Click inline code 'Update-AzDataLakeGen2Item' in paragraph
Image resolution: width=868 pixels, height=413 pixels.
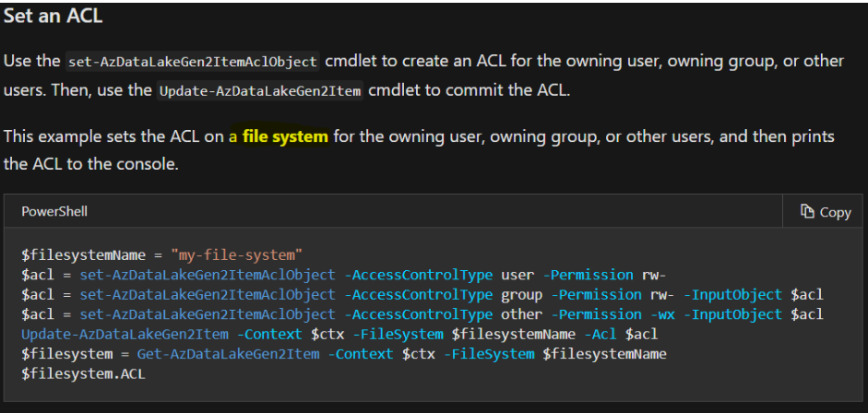point(260,90)
